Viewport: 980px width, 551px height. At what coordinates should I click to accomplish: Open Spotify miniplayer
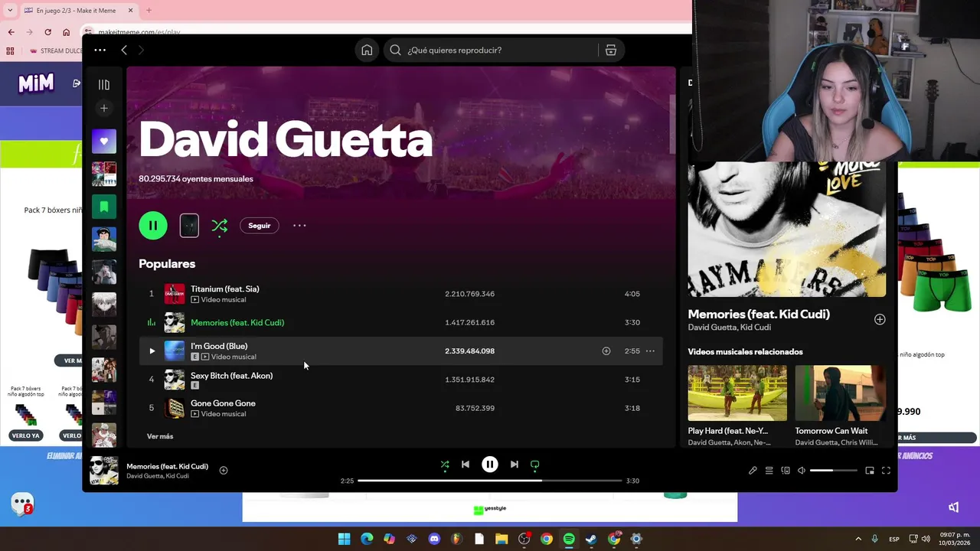point(870,471)
